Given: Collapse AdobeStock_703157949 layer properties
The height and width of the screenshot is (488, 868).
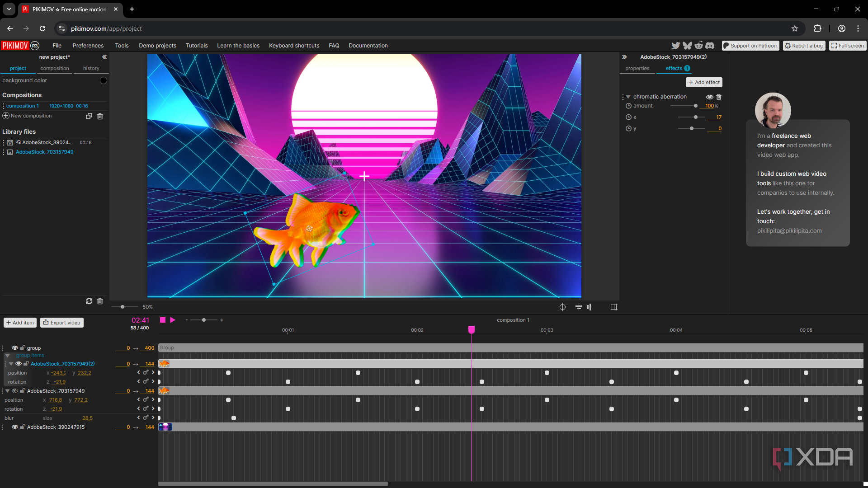Looking at the screenshot, I should [x=8, y=391].
